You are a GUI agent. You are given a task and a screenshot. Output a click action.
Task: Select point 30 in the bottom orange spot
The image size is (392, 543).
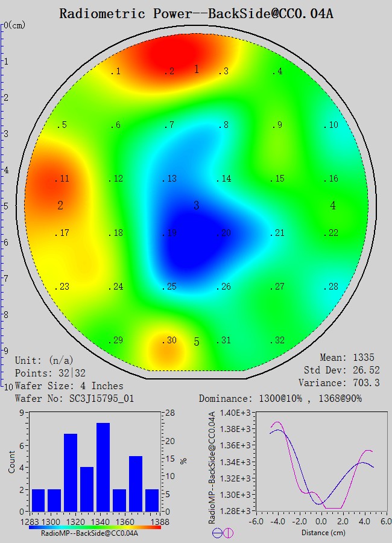click(x=169, y=340)
